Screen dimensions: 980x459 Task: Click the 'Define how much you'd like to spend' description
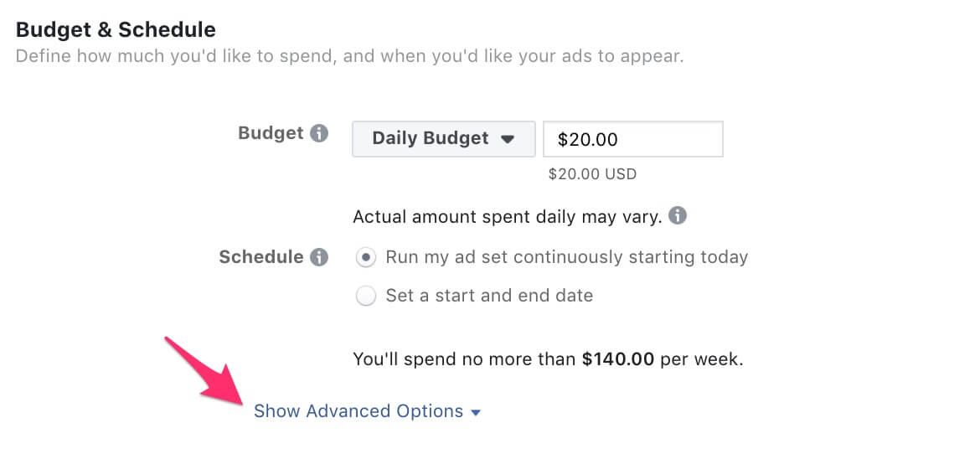click(349, 56)
